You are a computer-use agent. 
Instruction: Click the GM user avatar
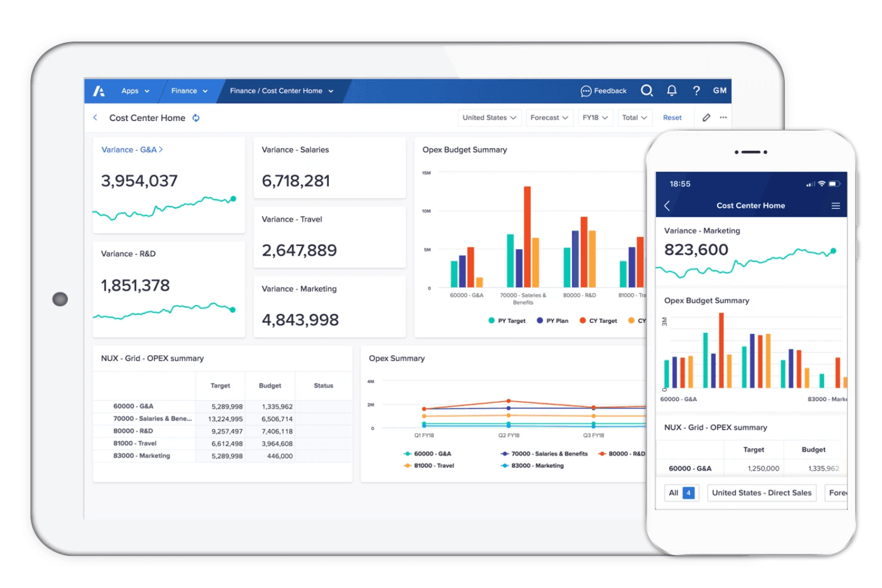click(720, 91)
